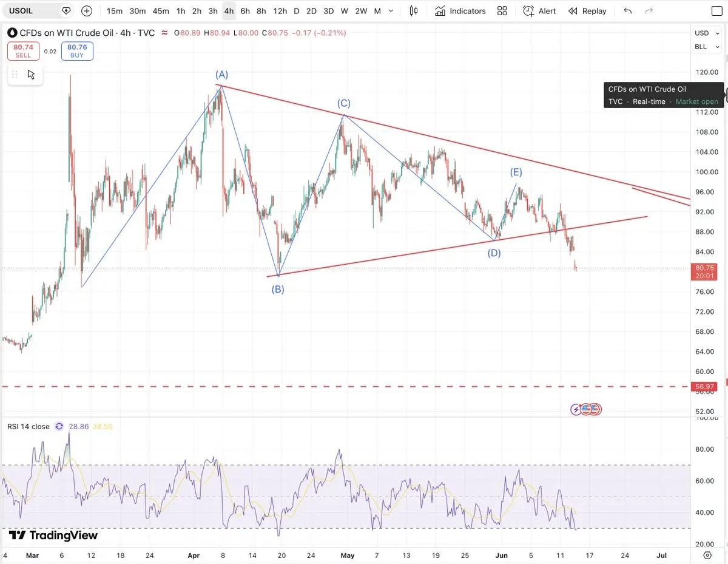
Task: Select the (B) wave label
Action: point(278,290)
